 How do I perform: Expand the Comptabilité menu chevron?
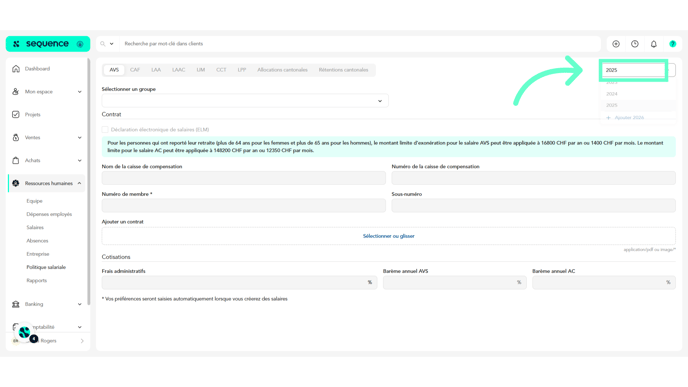click(x=79, y=327)
